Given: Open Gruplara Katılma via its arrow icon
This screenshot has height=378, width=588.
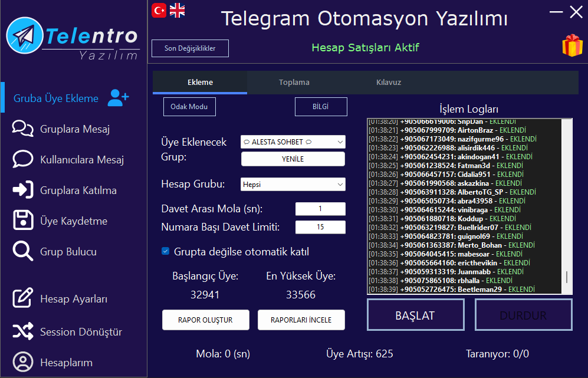Looking at the screenshot, I should pos(23,190).
